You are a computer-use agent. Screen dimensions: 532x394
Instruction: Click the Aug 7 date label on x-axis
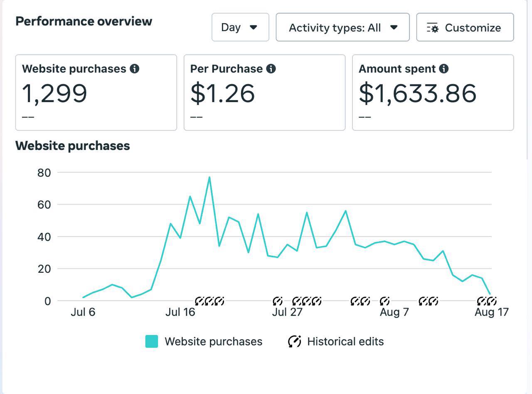pos(394,312)
